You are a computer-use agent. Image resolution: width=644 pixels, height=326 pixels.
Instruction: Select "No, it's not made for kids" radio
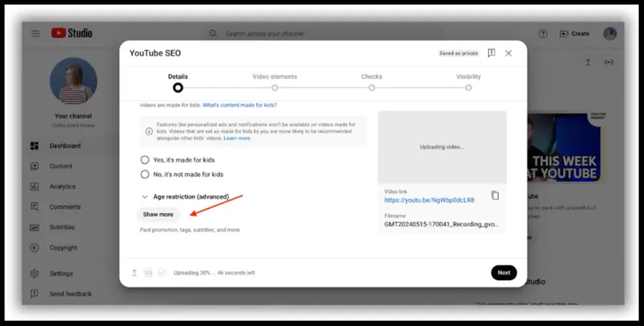point(145,174)
